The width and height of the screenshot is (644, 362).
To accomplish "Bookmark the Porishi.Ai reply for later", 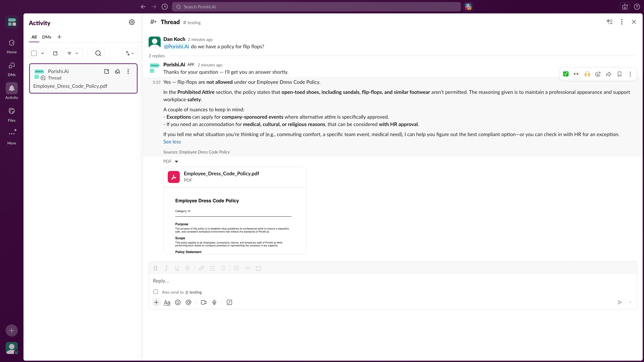I will coord(620,74).
